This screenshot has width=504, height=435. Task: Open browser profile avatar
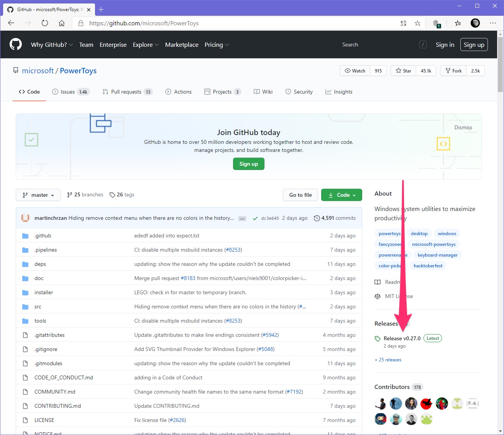(475, 23)
